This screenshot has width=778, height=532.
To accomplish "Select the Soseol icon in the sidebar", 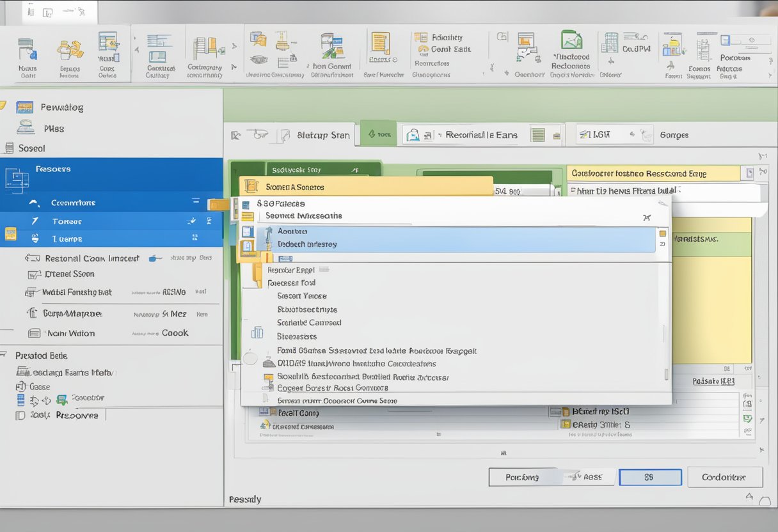I will (9, 148).
